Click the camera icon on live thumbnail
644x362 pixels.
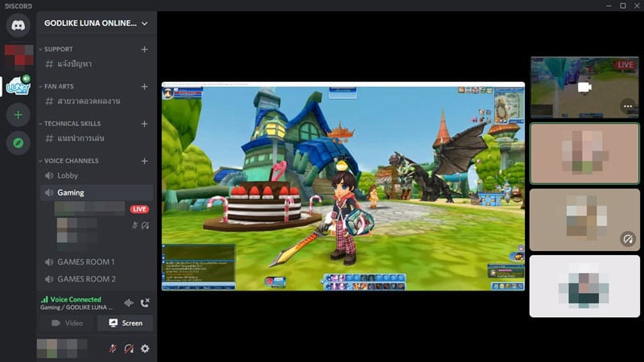pos(584,87)
